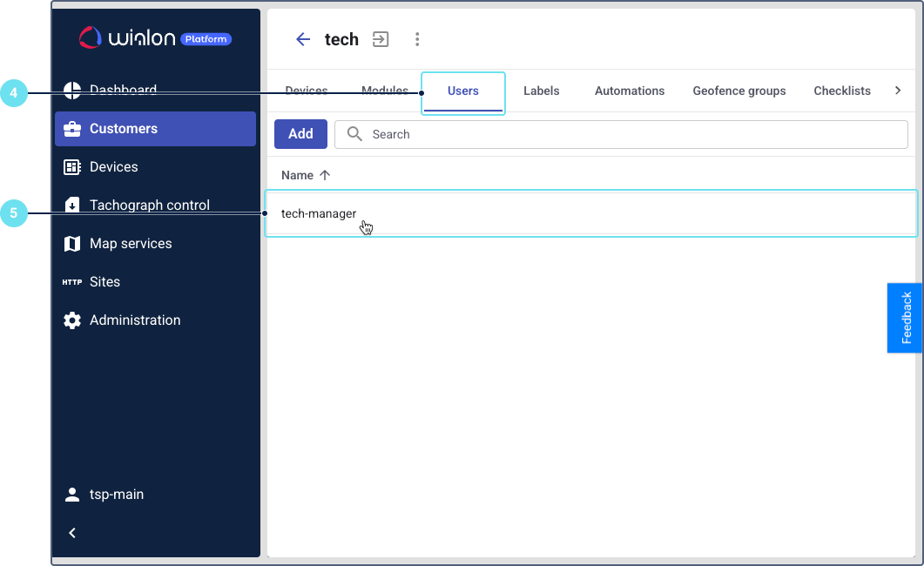Click the log in as customer icon
924x566 pixels.
coord(381,39)
